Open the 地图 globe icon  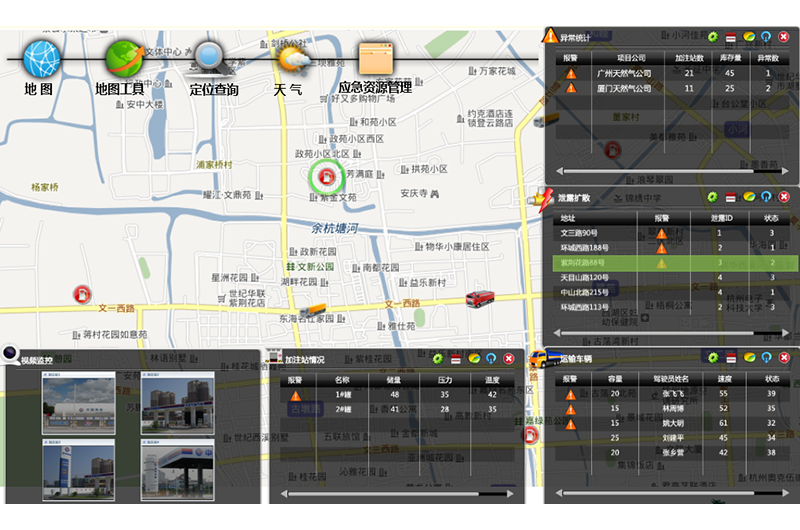42,59
